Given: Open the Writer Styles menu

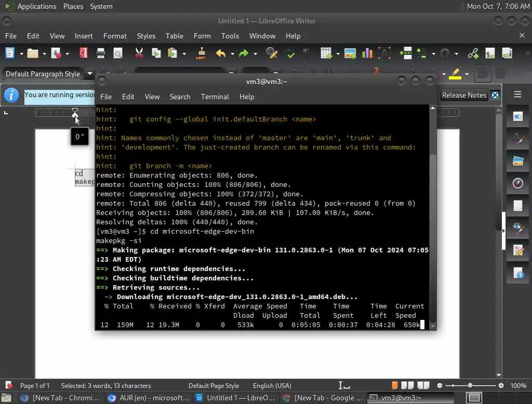Looking at the screenshot, I should click(x=146, y=36).
